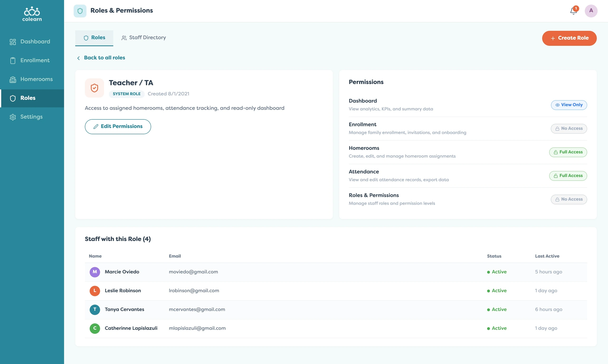The width and height of the screenshot is (608, 364).
Task: Click email moviedo@gmail.com
Action: [193, 272]
